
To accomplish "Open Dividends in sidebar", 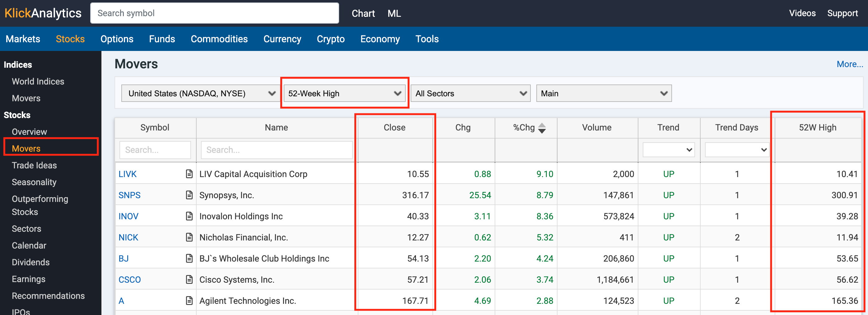I will (x=31, y=262).
